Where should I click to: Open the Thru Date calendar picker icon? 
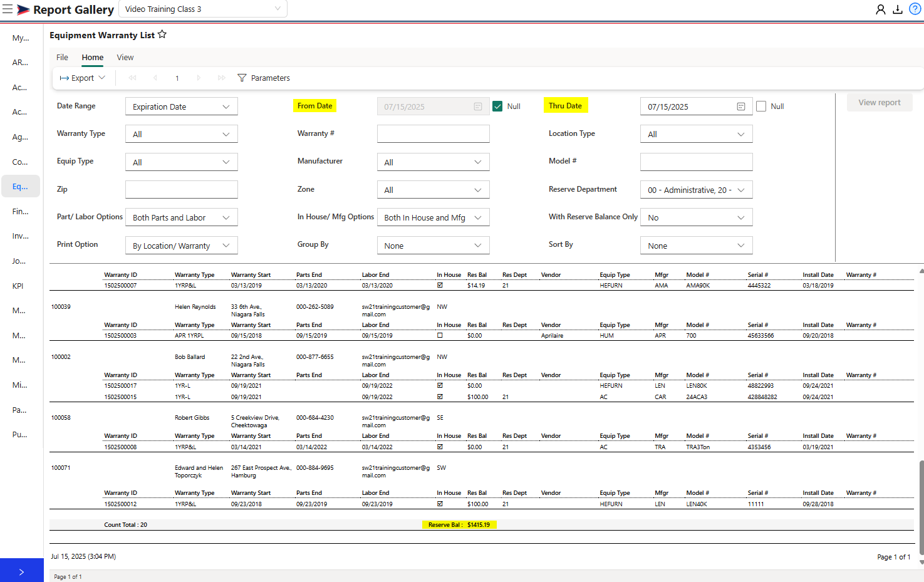741,107
